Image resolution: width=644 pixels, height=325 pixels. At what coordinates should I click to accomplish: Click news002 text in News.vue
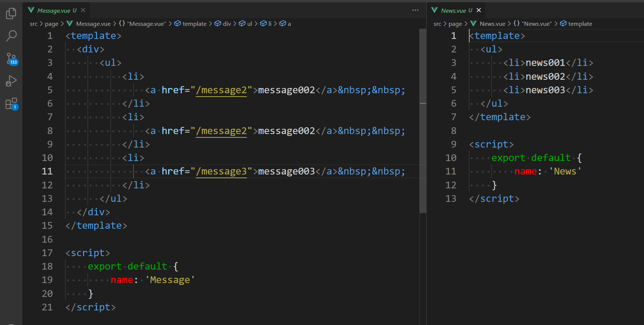coord(545,77)
